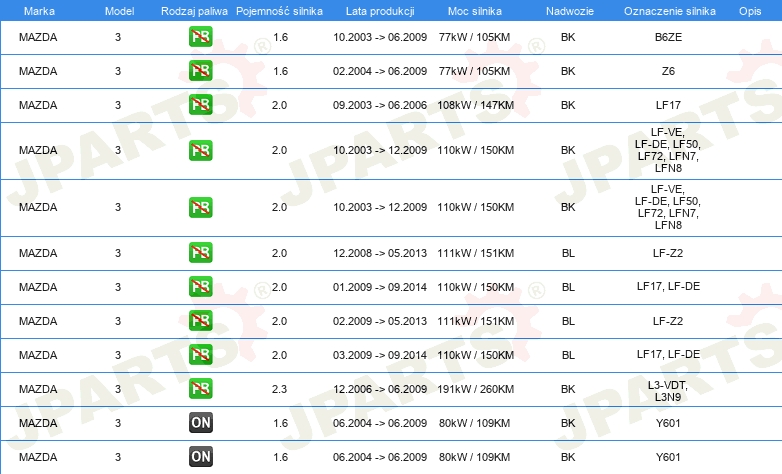Viewport: 782px width, 474px height.
Task: Click the Oznaczenie silnika column header
Action: [x=669, y=11]
